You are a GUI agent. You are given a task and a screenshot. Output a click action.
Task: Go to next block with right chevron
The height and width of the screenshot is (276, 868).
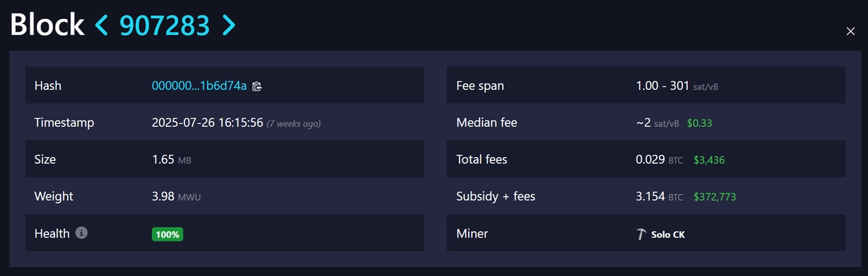coord(229,25)
